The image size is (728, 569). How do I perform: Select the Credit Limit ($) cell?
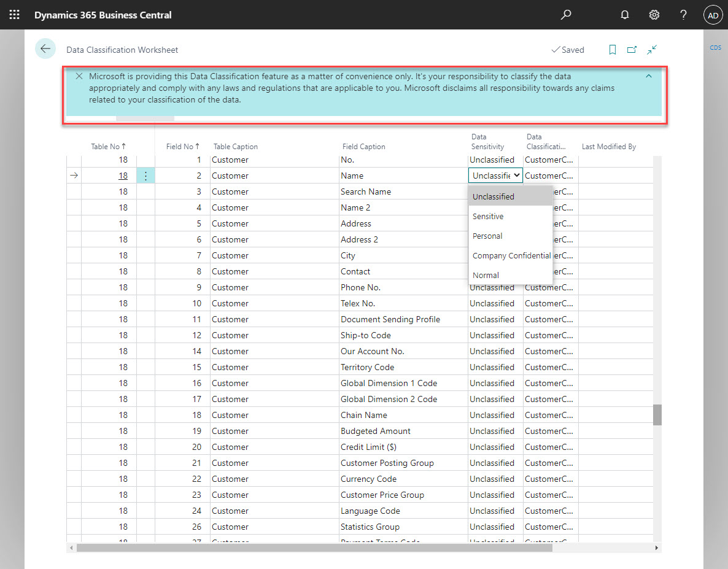pyautogui.click(x=403, y=447)
